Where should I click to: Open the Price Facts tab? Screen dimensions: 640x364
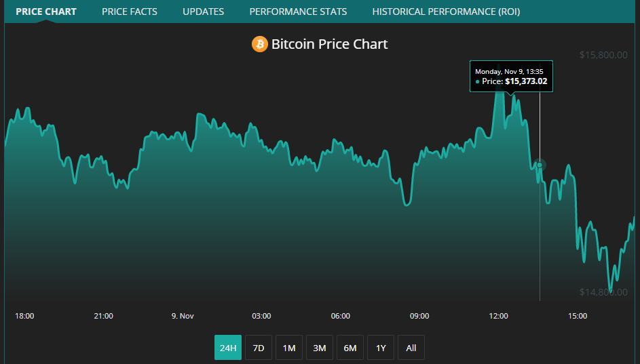point(130,12)
